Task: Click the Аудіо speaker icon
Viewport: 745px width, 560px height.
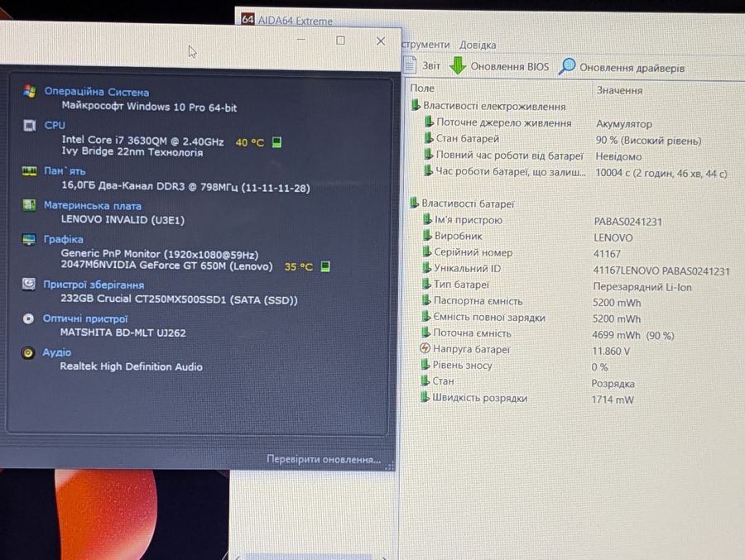Action: point(28,352)
